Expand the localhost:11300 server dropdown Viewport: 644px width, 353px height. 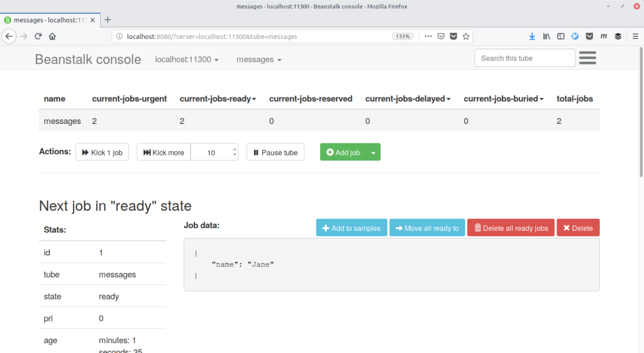click(186, 60)
